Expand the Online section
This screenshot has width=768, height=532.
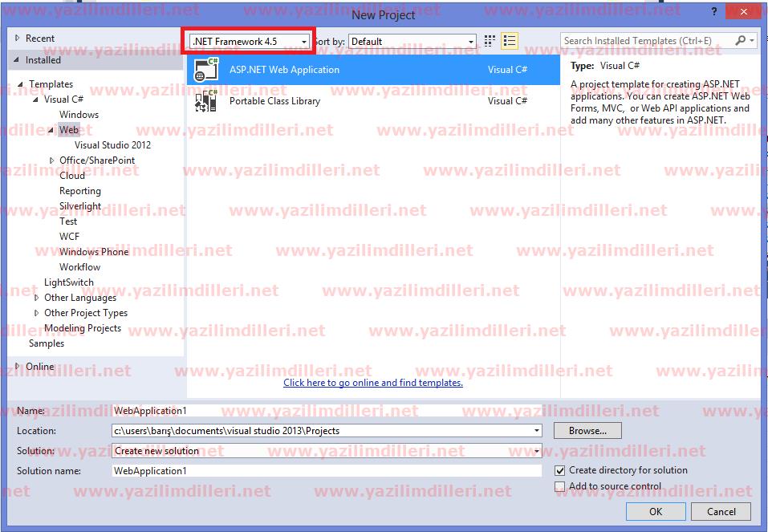[x=17, y=366]
